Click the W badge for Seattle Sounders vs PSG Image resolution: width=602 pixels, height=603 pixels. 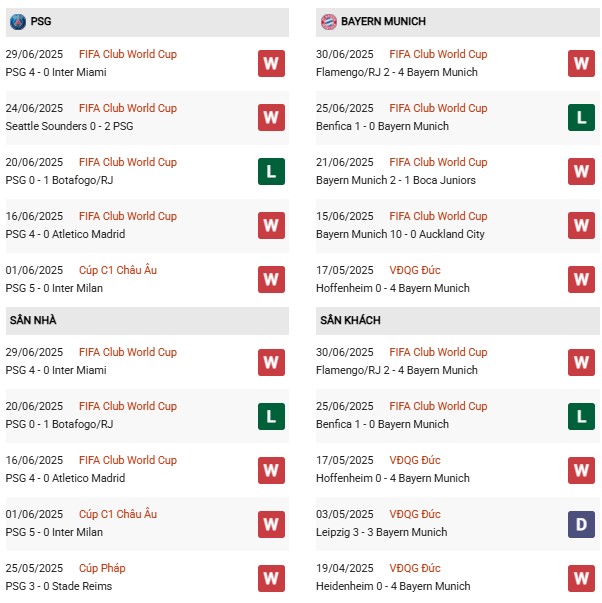coord(271,118)
